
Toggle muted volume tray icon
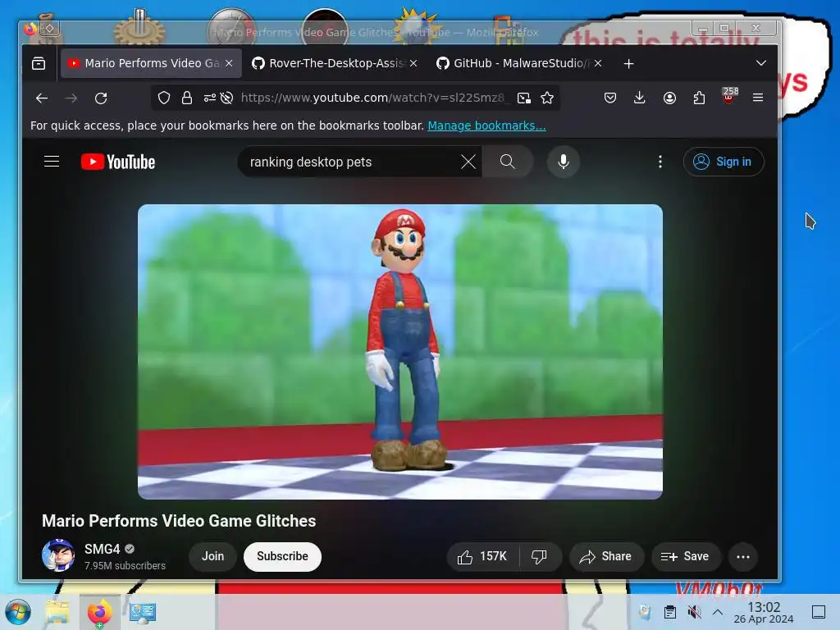click(x=694, y=612)
